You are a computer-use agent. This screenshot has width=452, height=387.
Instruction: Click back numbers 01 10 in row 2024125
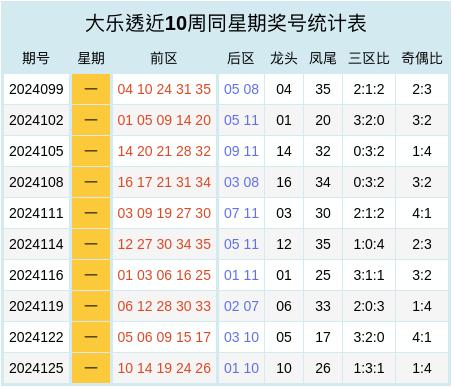click(241, 368)
